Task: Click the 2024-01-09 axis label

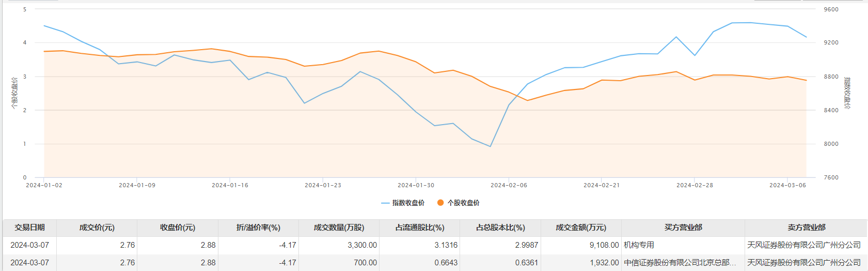Action: coord(137,185)
